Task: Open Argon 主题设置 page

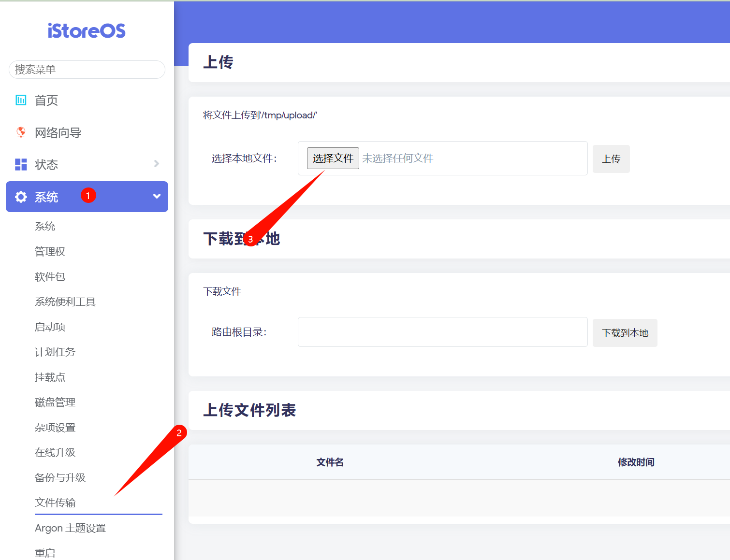Action: tap(70, 528)
